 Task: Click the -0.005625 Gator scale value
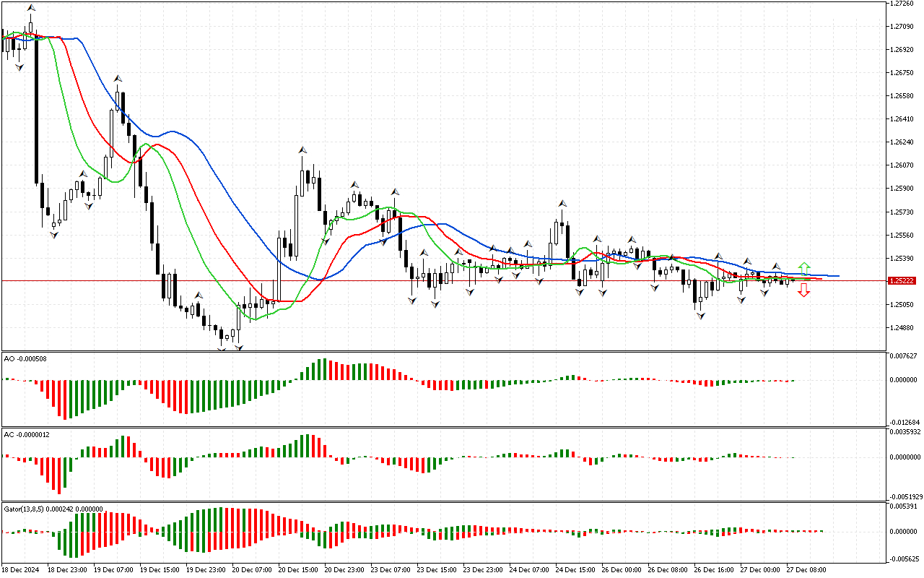click(x=904, y=558)
